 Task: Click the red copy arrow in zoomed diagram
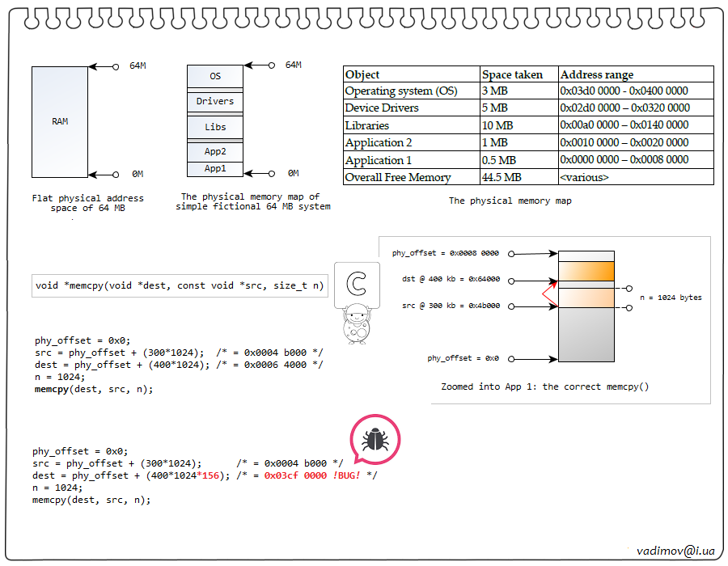[x=552, y=294]
